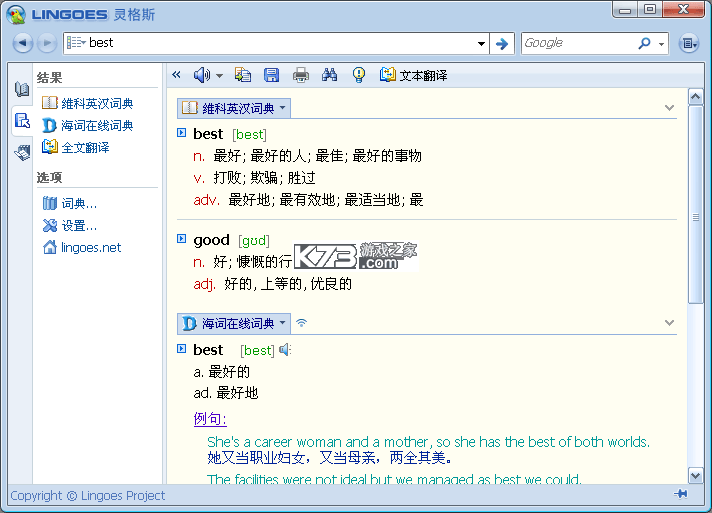Play pronunciation with the speaker toolbar icon

coord(202,75)
